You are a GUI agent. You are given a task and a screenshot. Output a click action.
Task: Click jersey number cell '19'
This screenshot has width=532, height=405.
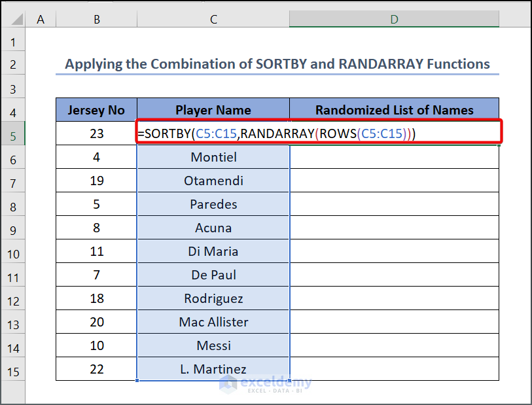[x=97, y=181]
